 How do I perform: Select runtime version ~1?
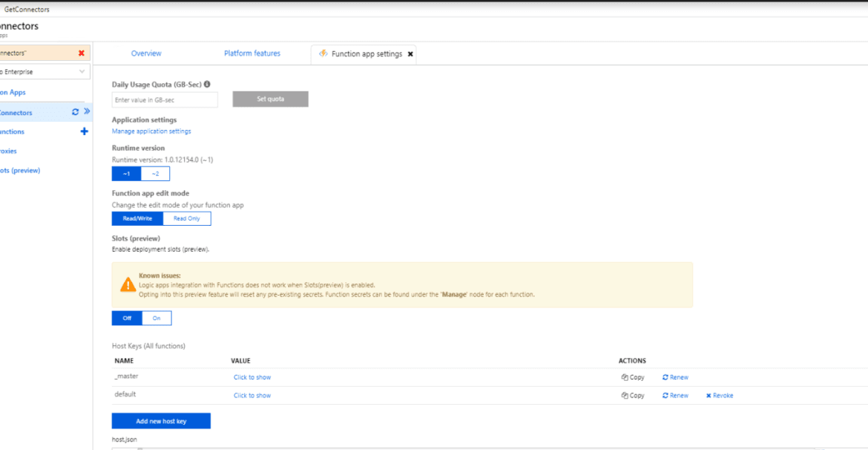tap(126, 174)
